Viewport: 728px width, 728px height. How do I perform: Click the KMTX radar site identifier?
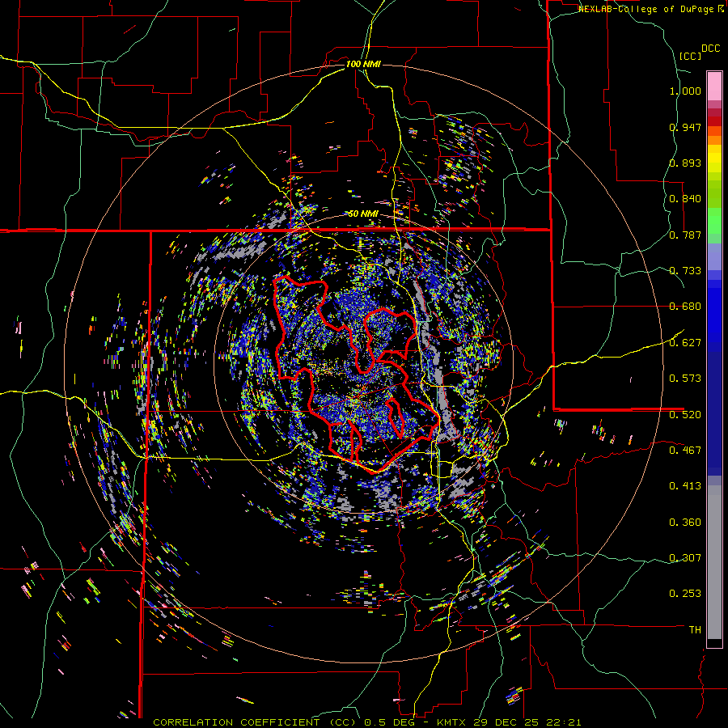click(x=453, y=722)
